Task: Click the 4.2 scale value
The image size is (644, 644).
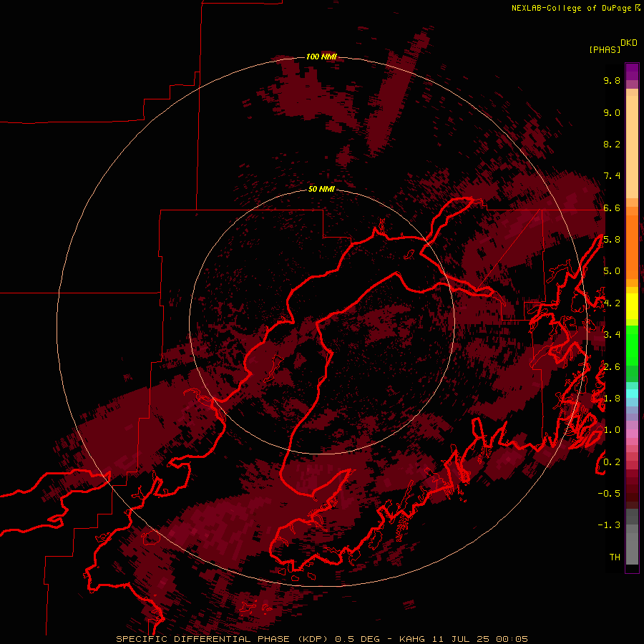Action: [x=612, y=303]
